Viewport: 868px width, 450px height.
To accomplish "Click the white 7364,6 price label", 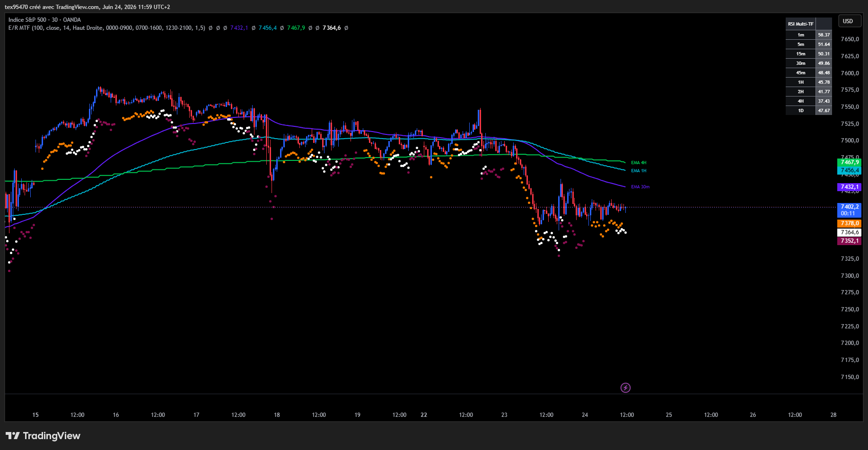I will pyautogui.click(x=849, y=232).
